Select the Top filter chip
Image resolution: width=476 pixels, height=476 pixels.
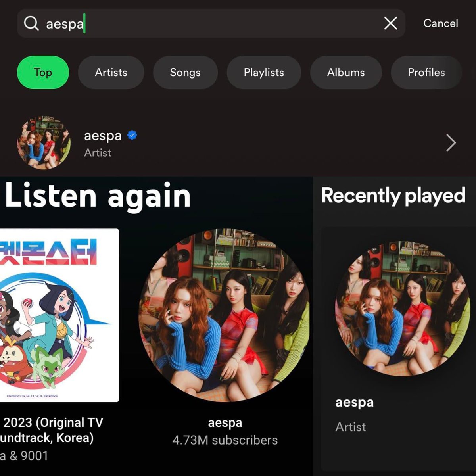click(43, 72)
